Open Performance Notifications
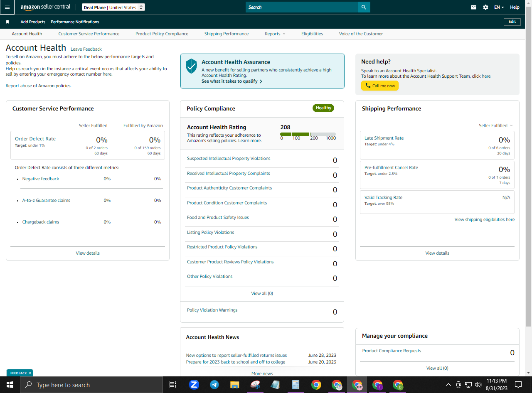The width and height of the screenshot is (532, 393). coord(75,22)
